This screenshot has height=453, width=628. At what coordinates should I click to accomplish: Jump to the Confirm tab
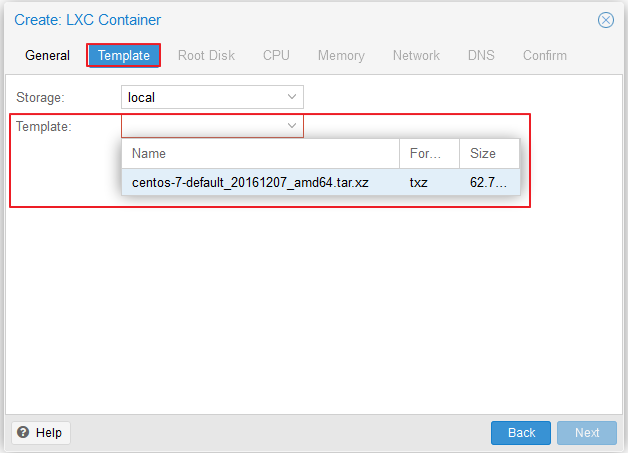pos(545,55)
